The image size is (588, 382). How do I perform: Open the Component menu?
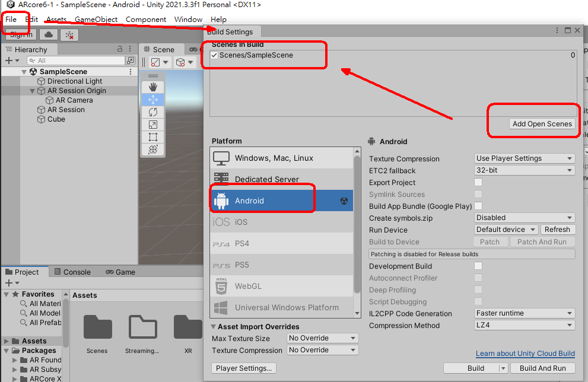coord(146,20)
